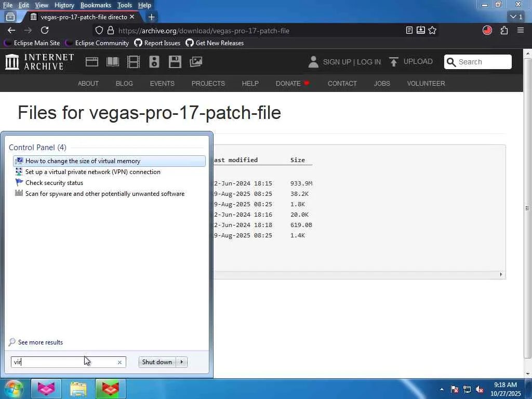Click the Archive Search field
Viewport: 532px width, 399px height.
[478, 62]
